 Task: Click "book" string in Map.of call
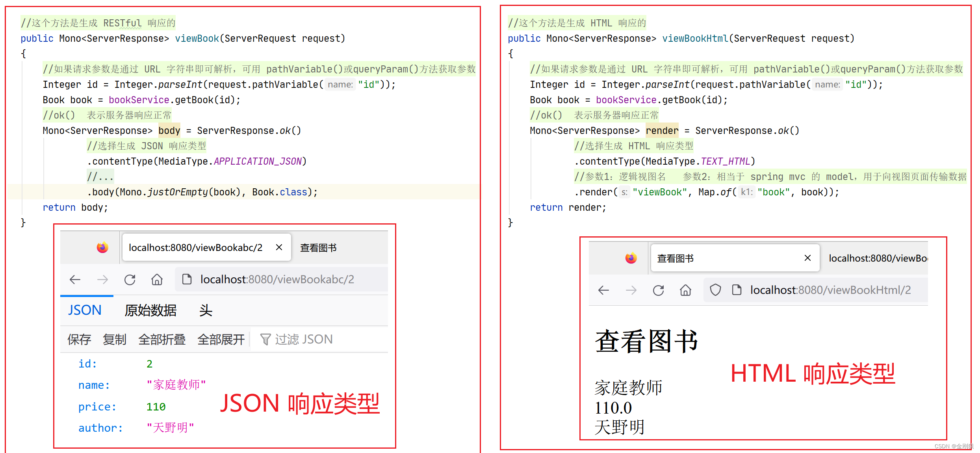pos(774,192)
